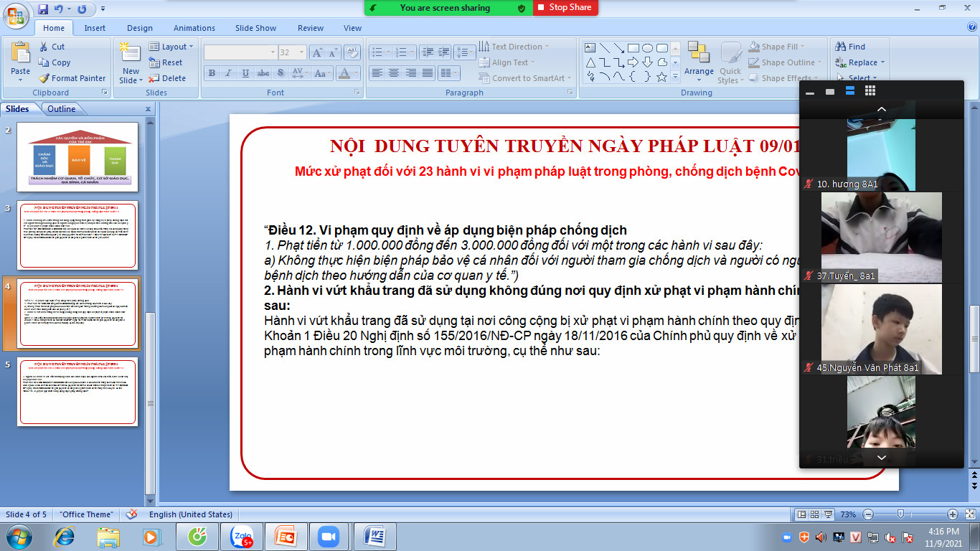This screenshot has height=551, width=980.
Task: Pick the five-point star shape
Action: (661, 76)
